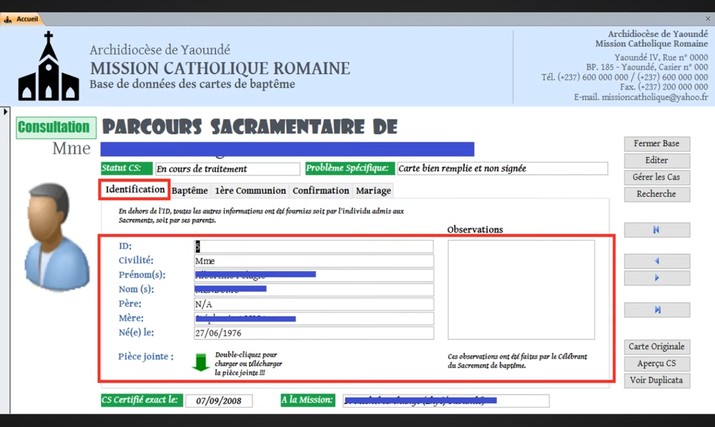Go to previous record arrow button
The image size is (715, 427).
(657, 261)
